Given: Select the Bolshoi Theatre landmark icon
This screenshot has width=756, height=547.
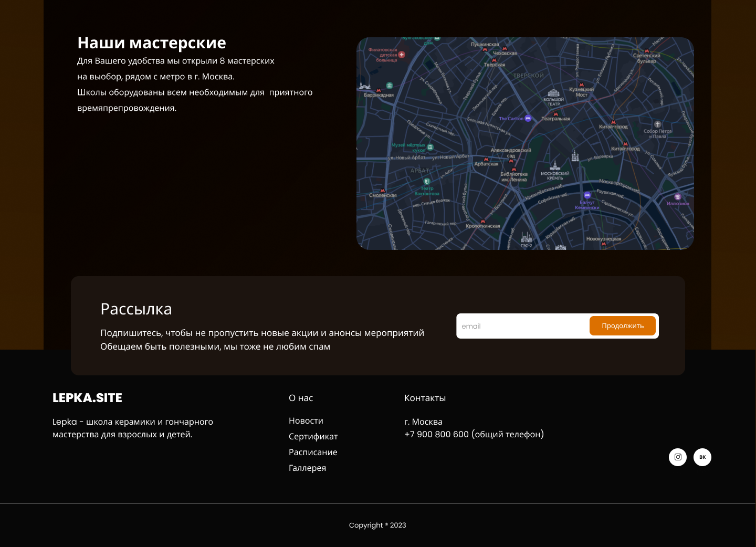Looking at the screenshot, I should pos(554,93).
